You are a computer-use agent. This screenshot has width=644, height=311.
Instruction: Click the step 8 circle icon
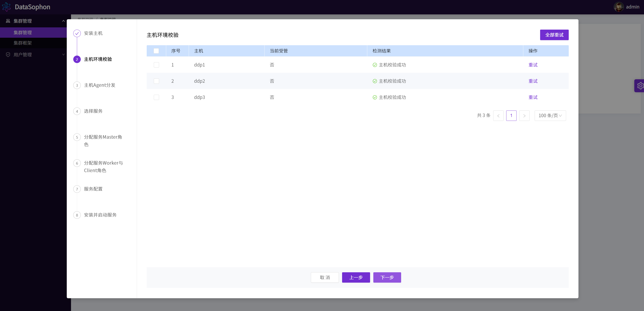(77, 215)
